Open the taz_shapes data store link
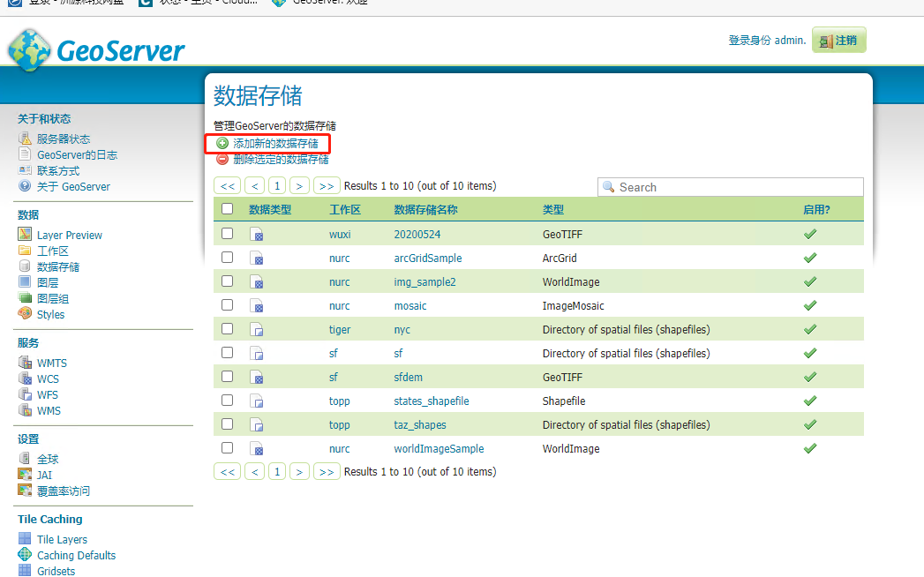Viewport: 924px width, 577px height. [419, 424]
